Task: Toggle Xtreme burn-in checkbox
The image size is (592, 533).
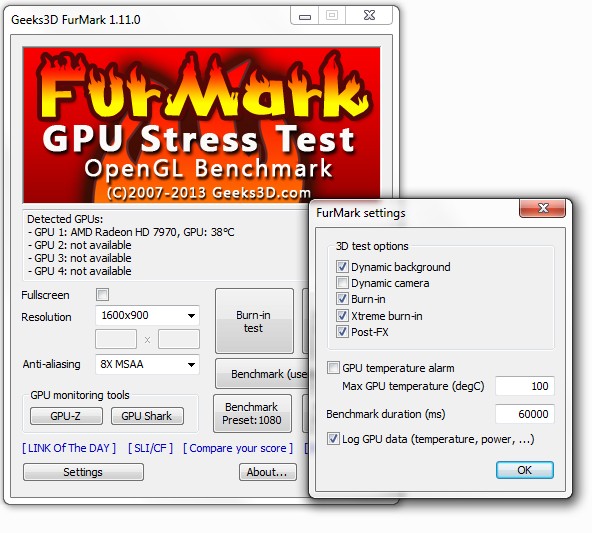Action: pos(342,316)
